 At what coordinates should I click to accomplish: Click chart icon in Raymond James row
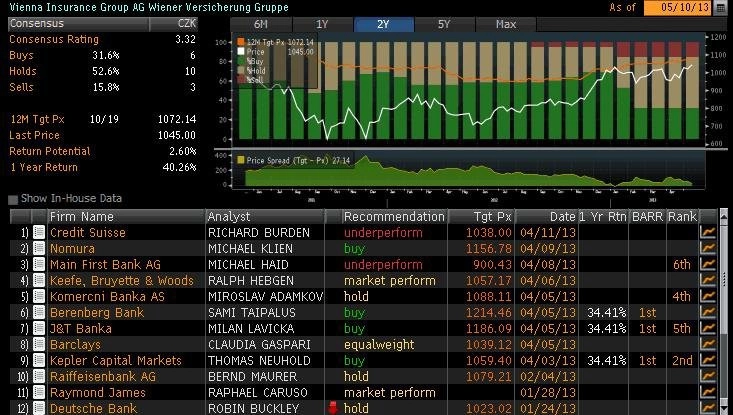(x=708, y=392)
